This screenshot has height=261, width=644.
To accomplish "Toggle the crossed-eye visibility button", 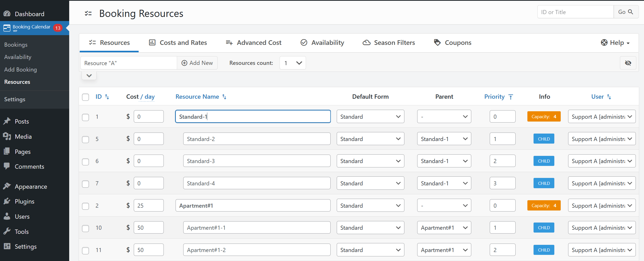I will 628,63.
